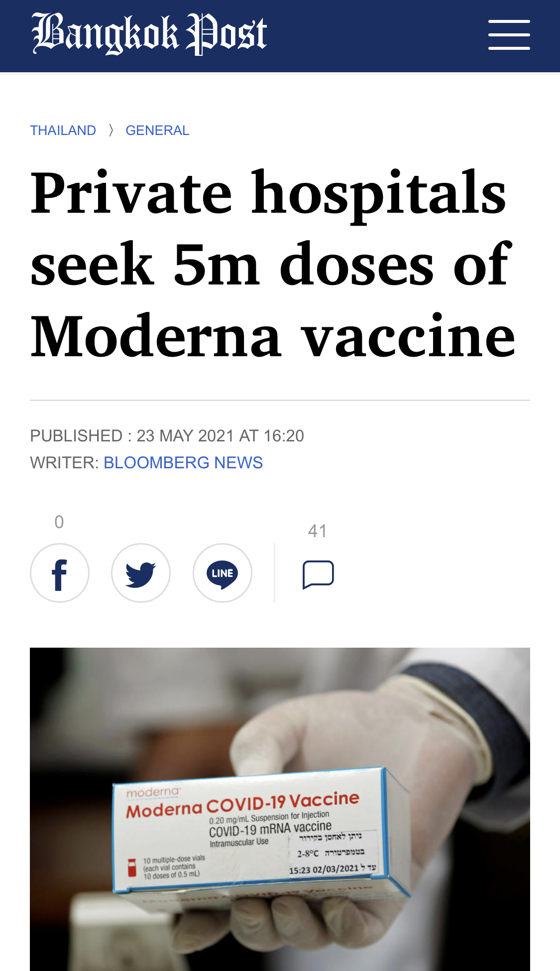Open the GENERAL category breadcrumb
Viewport: 560px width, 971px height.
point(157,131)
